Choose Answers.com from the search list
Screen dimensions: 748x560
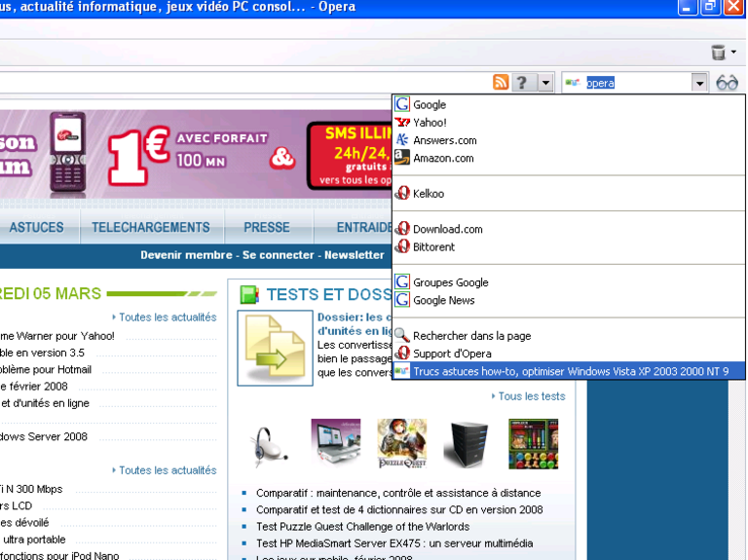point(569,140)
